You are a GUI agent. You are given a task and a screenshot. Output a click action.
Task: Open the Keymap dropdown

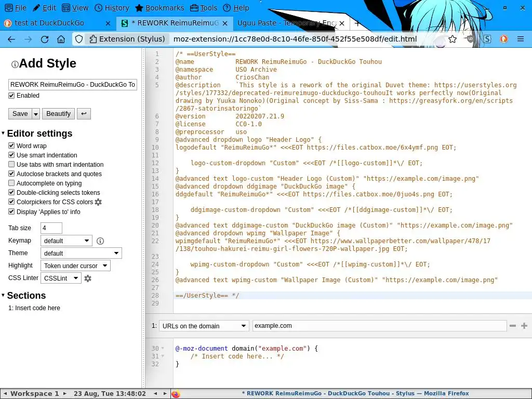coord(66,241)
